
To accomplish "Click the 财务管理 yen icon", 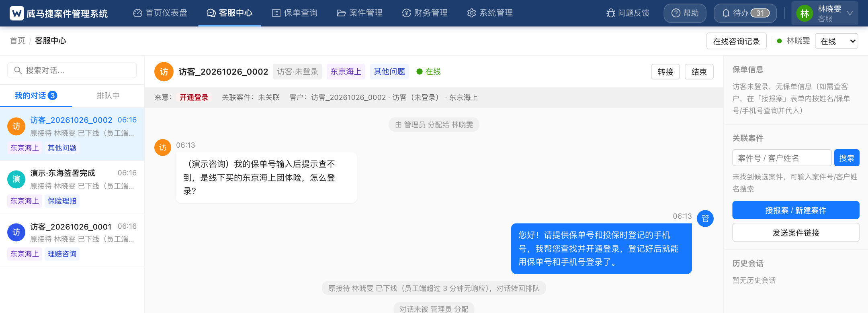I will 406,13.
